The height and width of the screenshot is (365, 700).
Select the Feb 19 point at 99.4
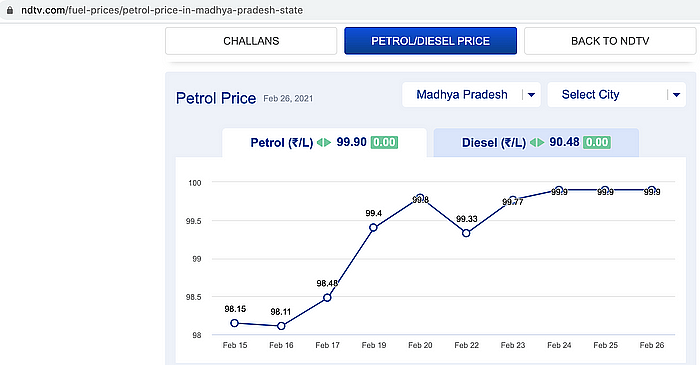(x=374, y=228)
